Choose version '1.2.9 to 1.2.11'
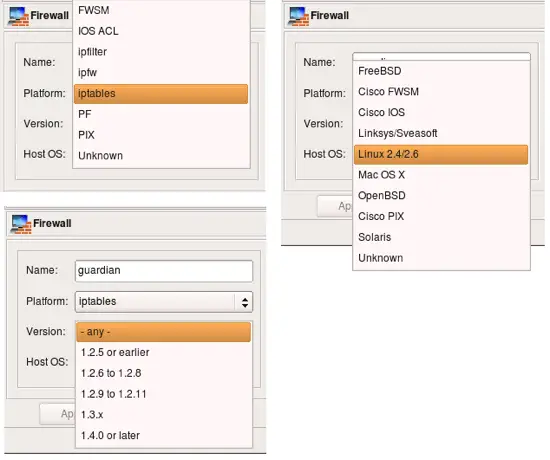 [164, 394]
